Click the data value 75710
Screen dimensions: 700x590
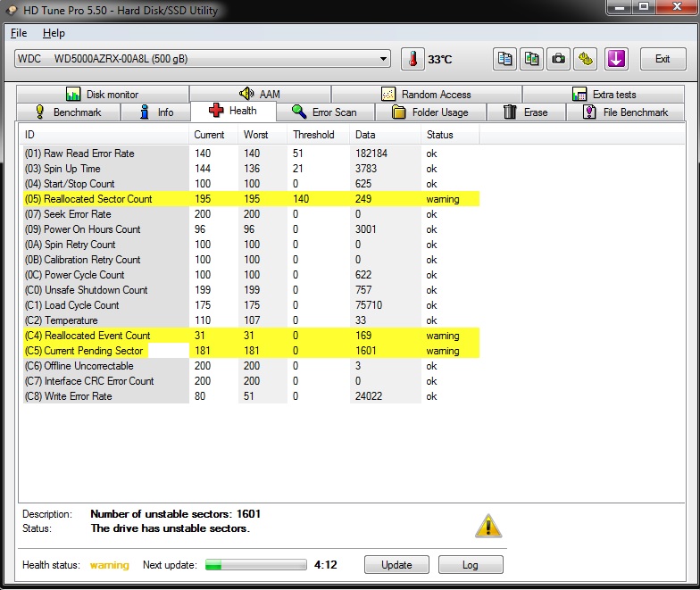coord(369,305)
